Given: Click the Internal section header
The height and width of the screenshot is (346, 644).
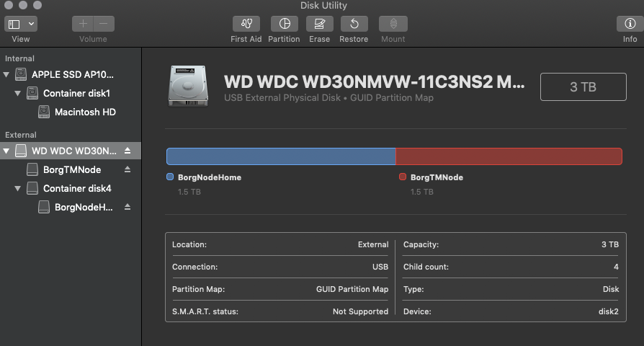Looking at the screenshot, I should (x=19, y=59).
